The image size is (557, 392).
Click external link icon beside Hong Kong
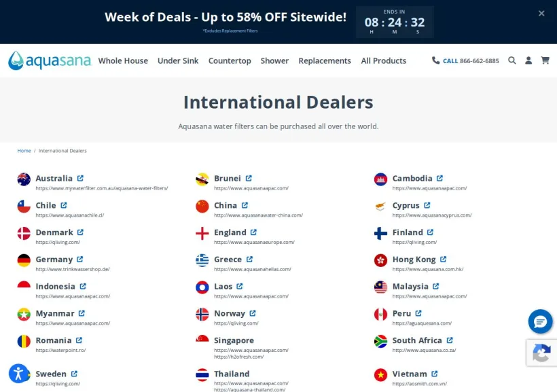(444, 259)
